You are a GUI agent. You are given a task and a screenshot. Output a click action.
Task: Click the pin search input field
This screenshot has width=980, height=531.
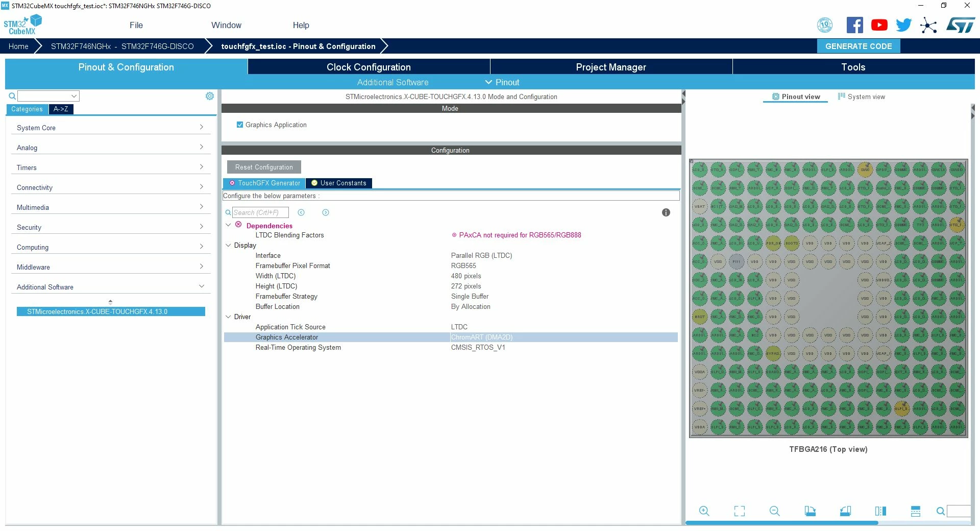(959, 511)
